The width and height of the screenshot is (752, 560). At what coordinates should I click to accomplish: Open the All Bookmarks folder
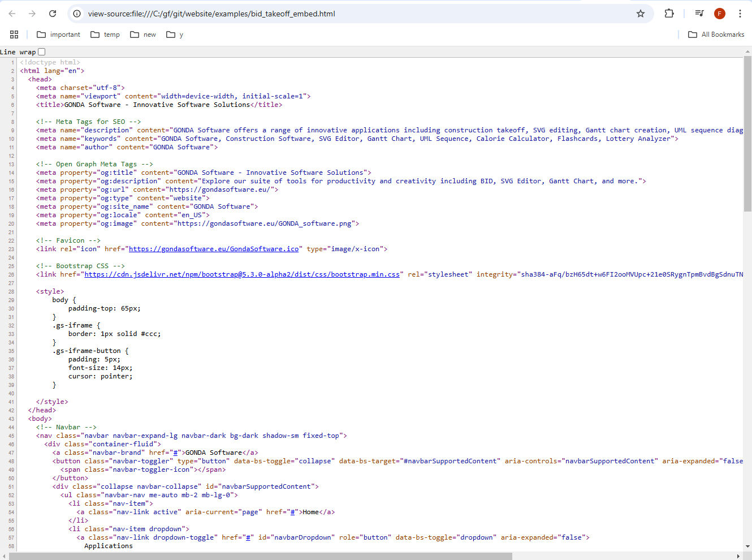click(716, 35)
